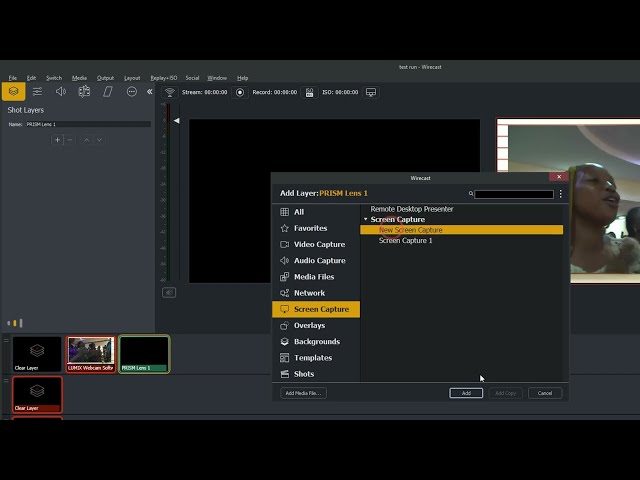Add a shot layer with plus button
The height and width of the screenshot is (480, 640).
pyautogui.click(x=58, y=140)
